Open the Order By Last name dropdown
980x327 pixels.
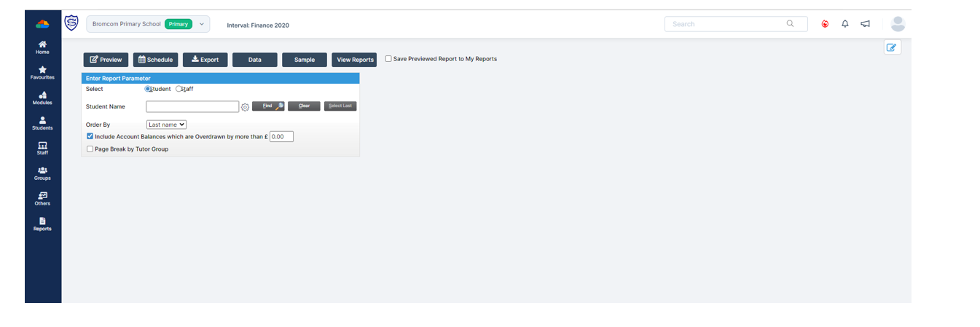tap(166, 125)
